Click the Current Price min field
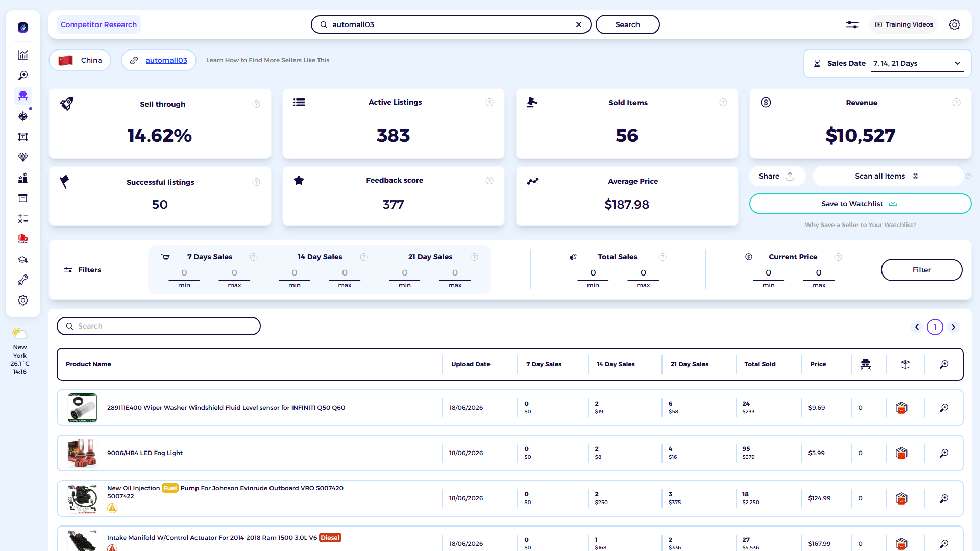Screen dimensions: 980x551 768,273
